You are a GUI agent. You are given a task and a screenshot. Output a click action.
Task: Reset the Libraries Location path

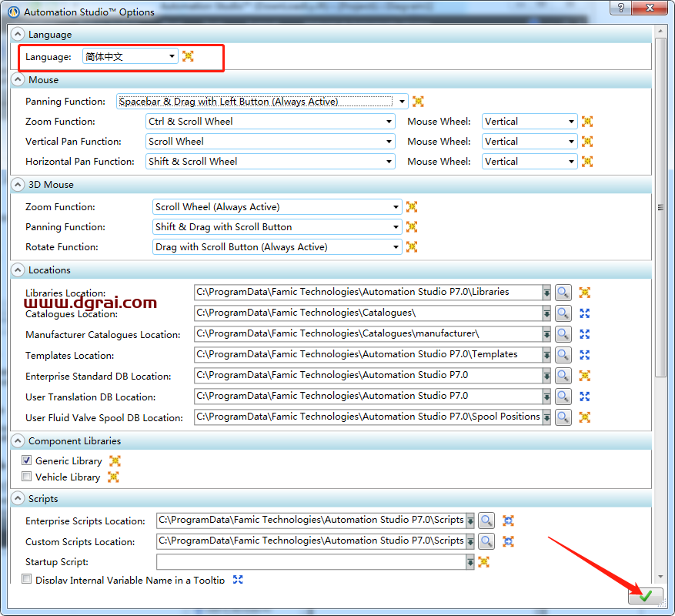pos(584,293)
